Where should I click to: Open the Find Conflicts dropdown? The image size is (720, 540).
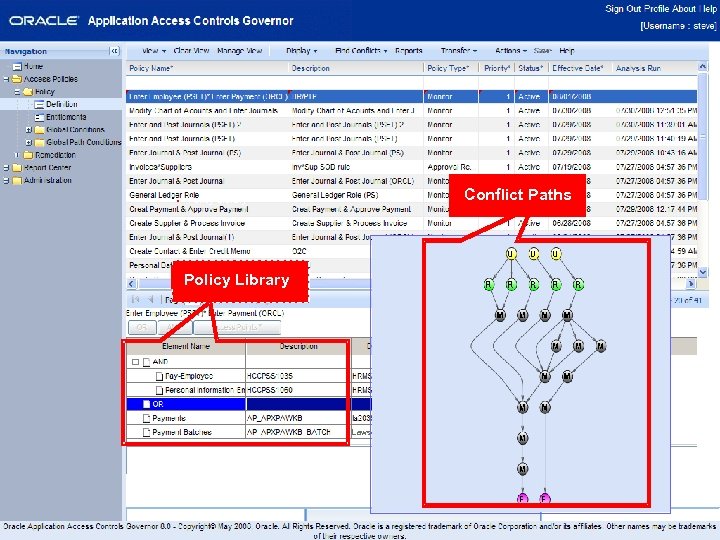point(361,51)
